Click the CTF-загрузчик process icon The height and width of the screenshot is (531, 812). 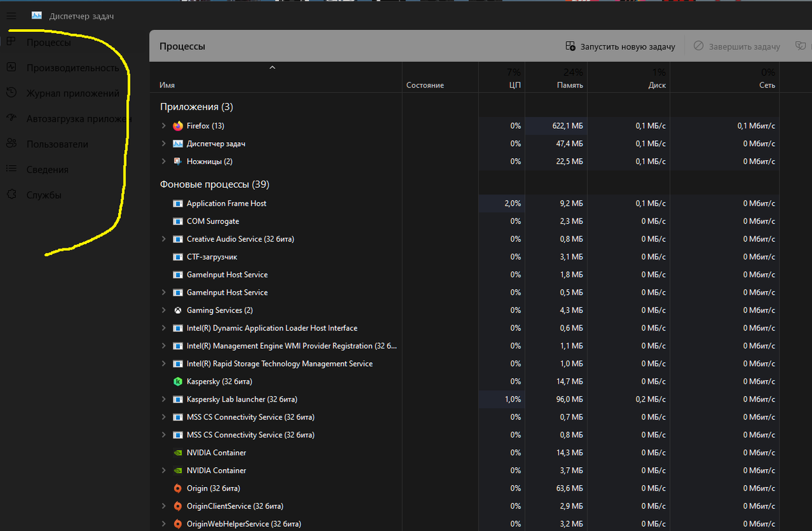coord(177,257)
